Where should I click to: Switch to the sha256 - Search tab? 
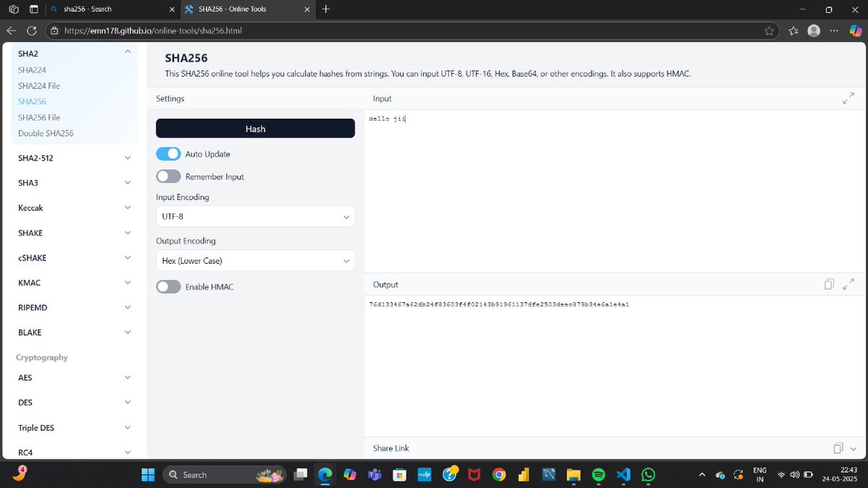coord(111,9)
